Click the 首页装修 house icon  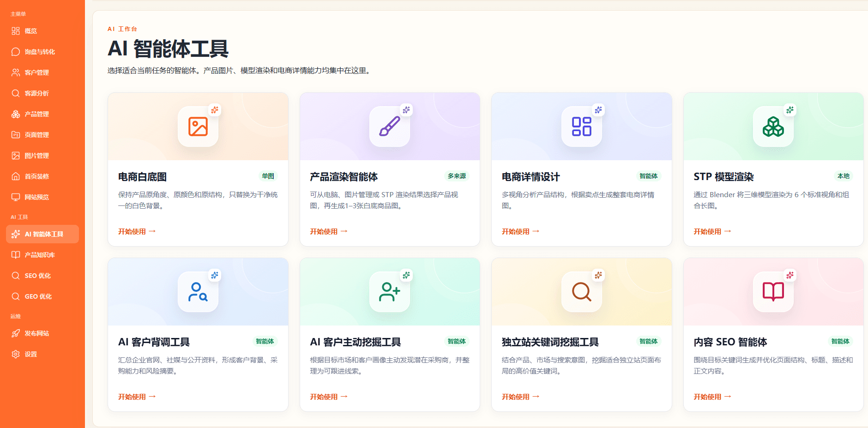pos(16,176)
